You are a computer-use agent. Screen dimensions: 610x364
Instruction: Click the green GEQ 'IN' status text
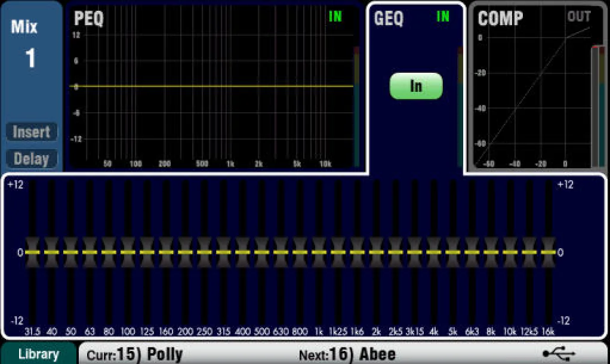[x=443, y=16]
